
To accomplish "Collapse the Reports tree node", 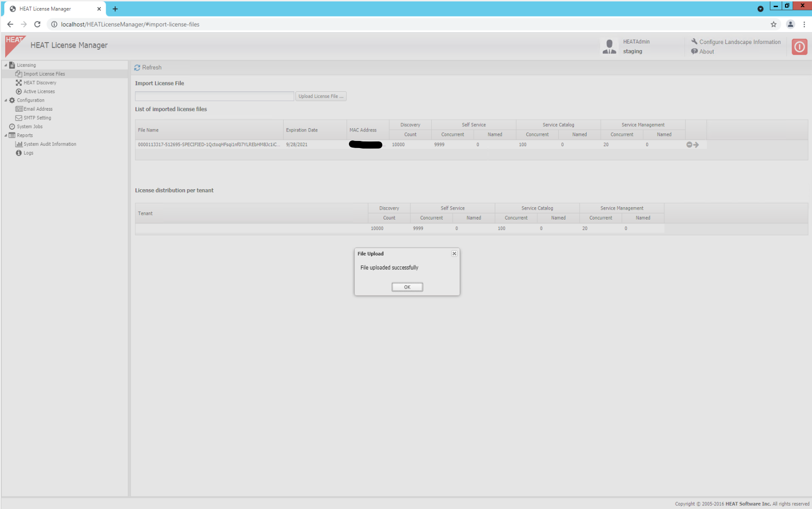I will [x=6, y=135].
